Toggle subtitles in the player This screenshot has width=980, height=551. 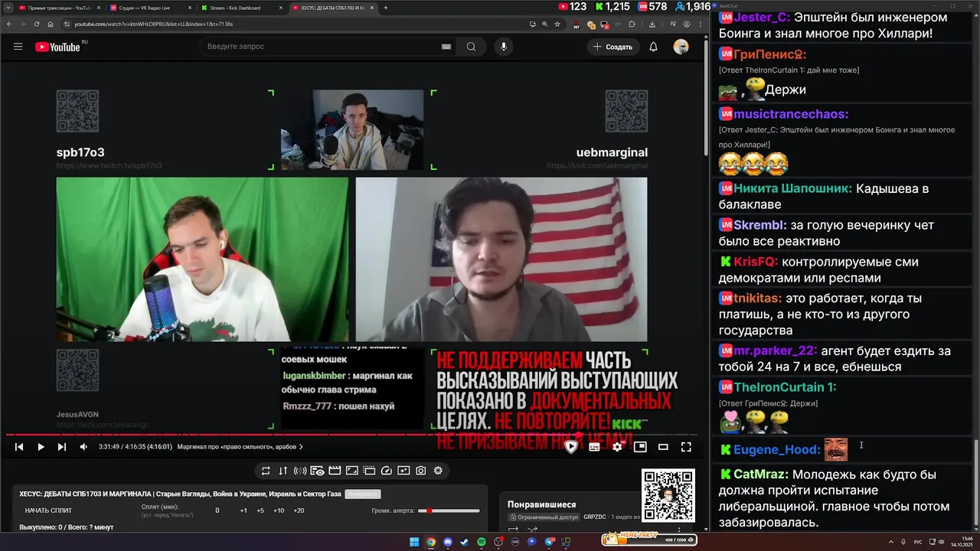[x=594, y=447]
